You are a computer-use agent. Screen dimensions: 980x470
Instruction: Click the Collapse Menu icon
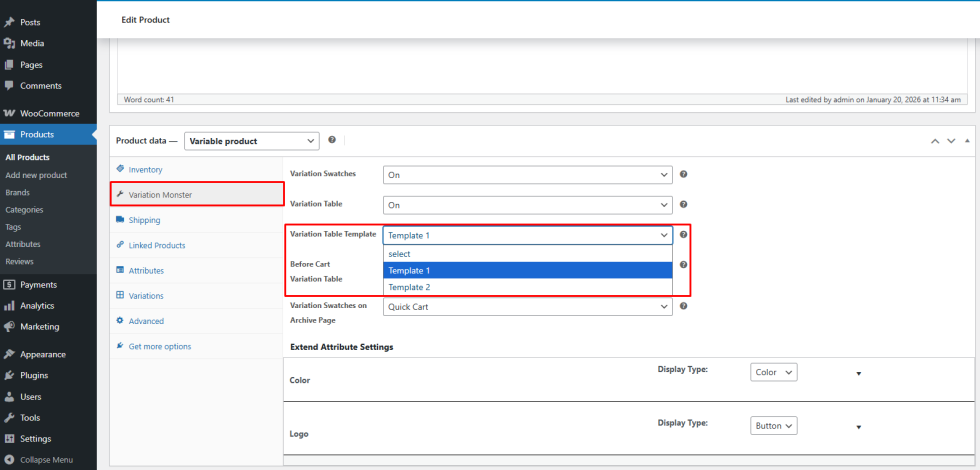click(x=9, y=460)
